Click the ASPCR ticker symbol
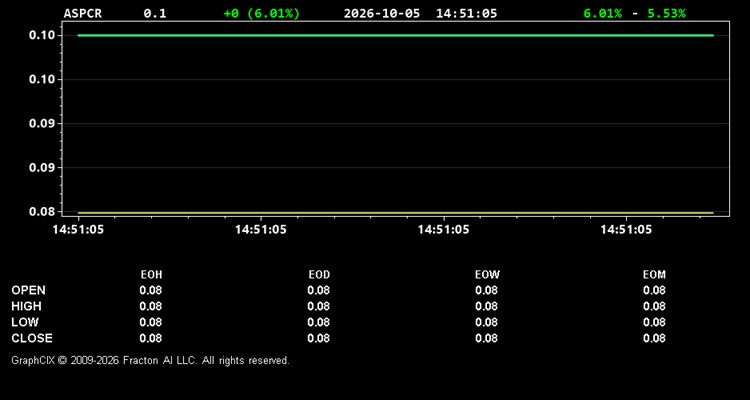 tap(83, 13)
